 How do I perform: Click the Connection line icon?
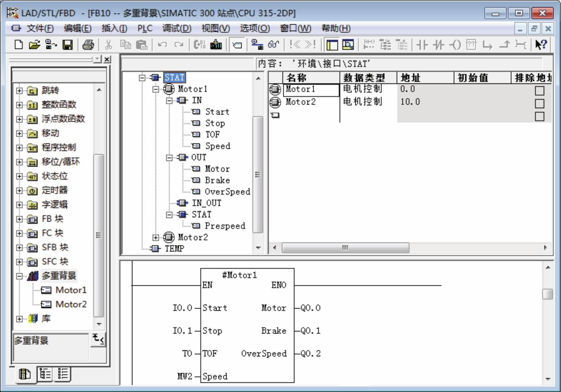pyautogui.click(x=521, y=45)
